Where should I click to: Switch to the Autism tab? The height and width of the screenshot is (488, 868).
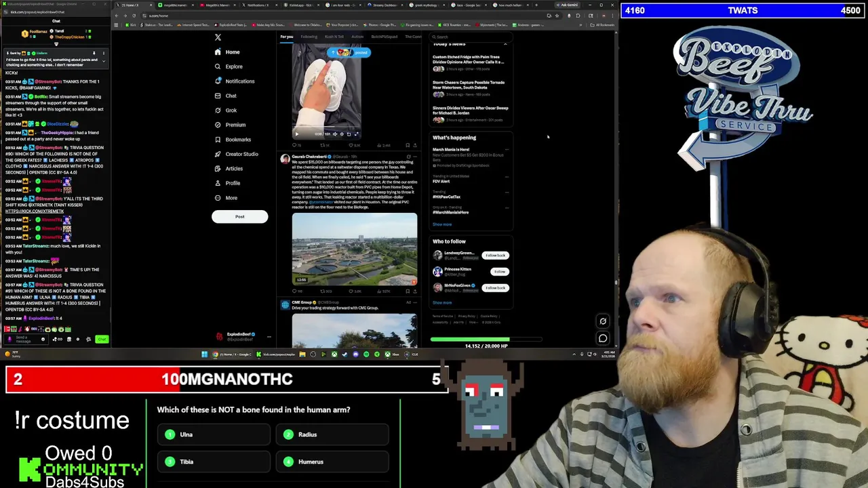[357, 37]
